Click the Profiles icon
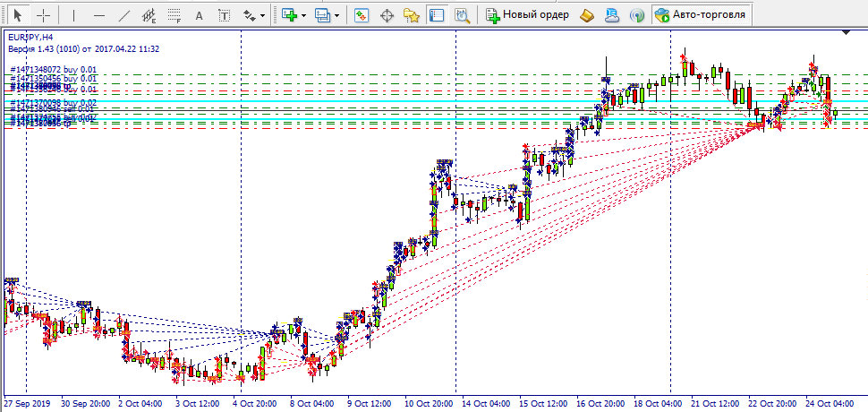 (x=323, y=15)
